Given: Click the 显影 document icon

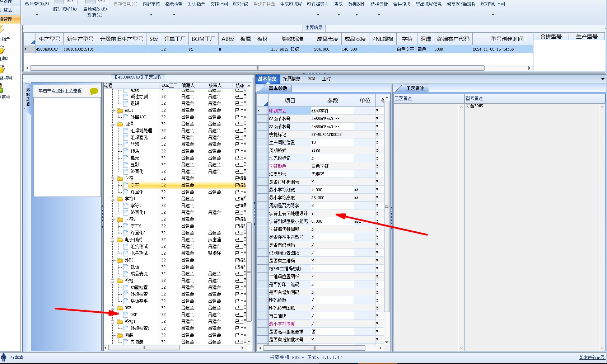Looking at the screenshot, I should 126,165.
